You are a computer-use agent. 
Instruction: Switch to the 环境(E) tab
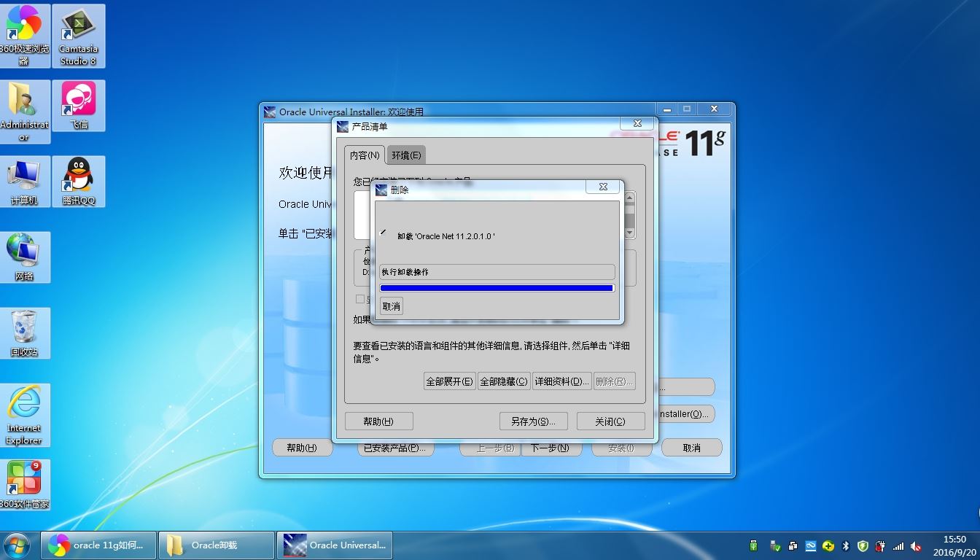[x=405, y=155]
